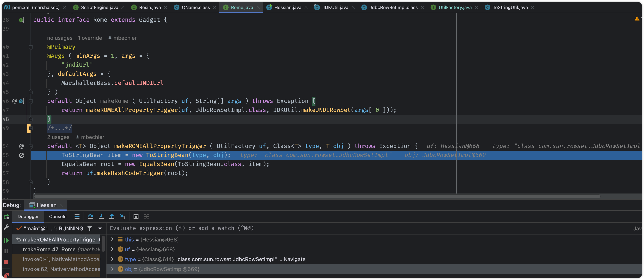Close the Hessian debug session tab
The image size is (644, 280).
[61, 205]
